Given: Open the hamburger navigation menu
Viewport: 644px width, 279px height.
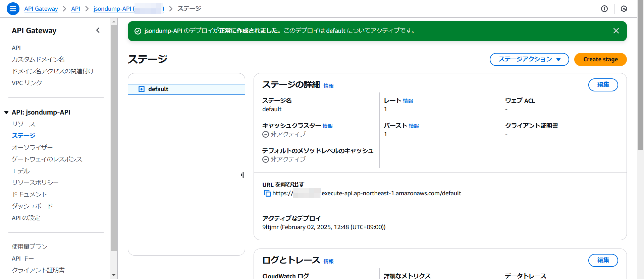Looking at the screenshot, I should tap(13, 9).
